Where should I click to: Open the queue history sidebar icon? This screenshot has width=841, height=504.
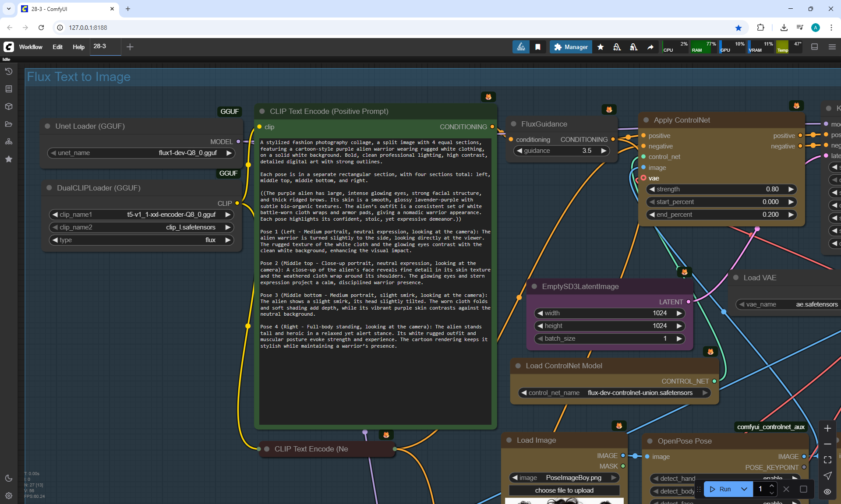9,71
